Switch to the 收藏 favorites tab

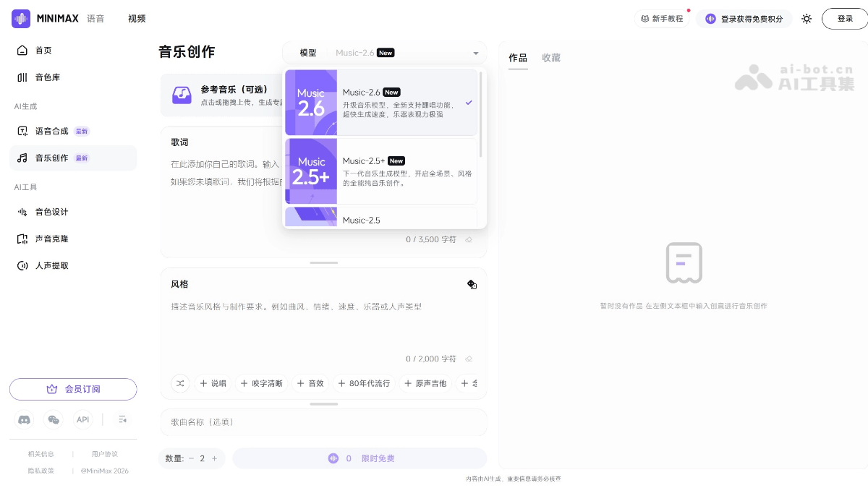[550, 58]
